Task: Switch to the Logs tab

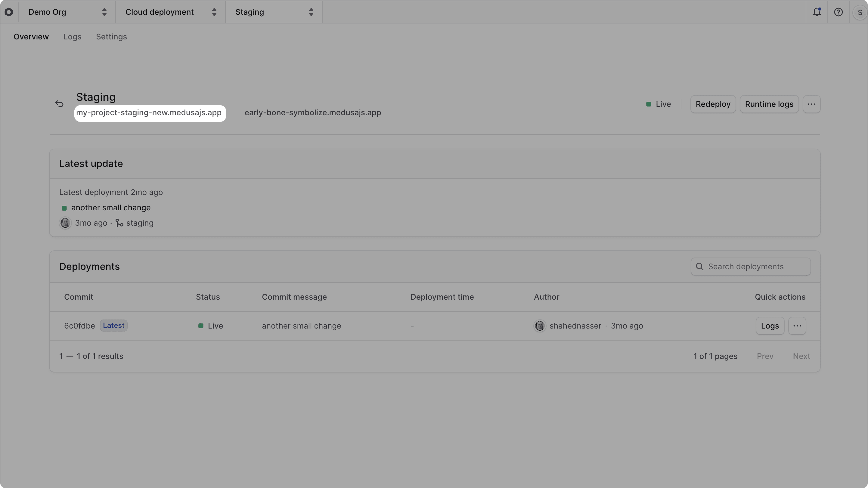Action: click(72, 37)
